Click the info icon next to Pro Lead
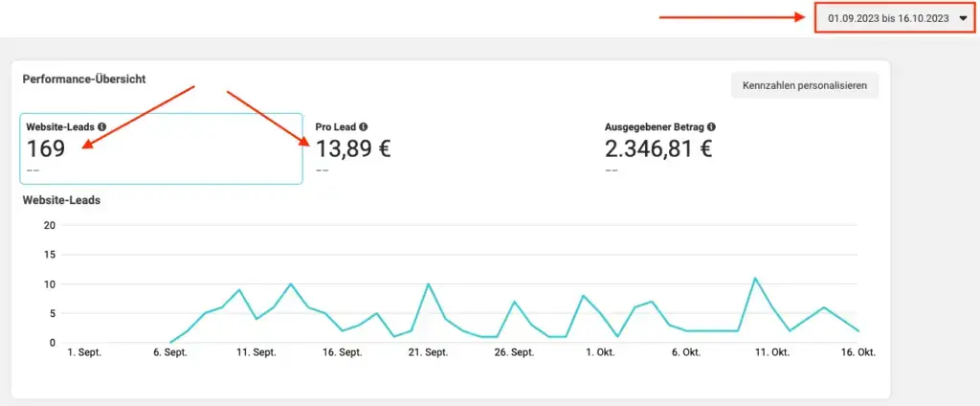The height and width of the screenshot is (406, 980). click(x=363, y=126)
